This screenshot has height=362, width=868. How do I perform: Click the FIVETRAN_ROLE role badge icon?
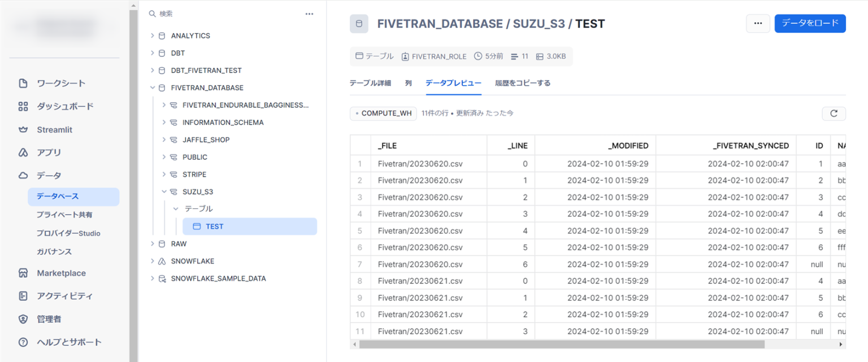point(406,56)
